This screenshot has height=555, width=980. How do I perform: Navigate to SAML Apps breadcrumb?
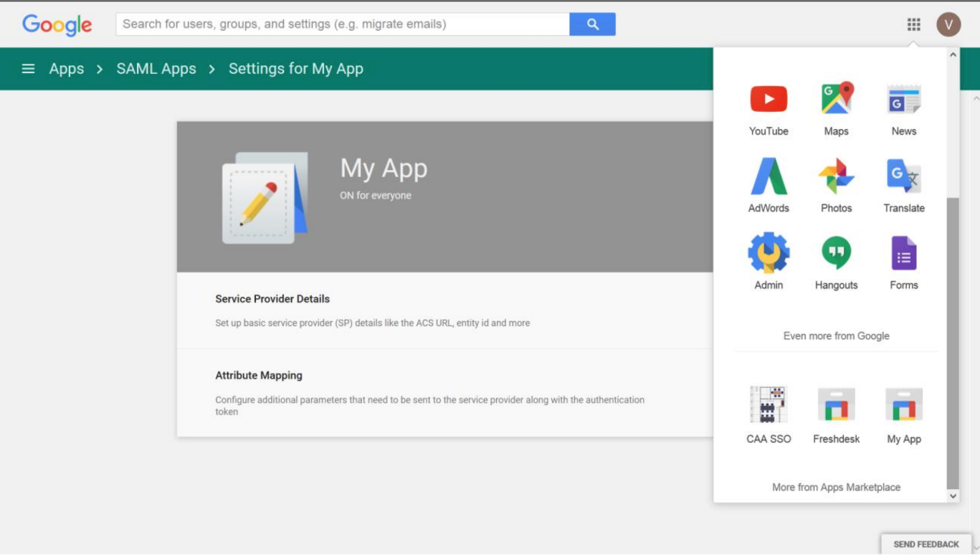[x=156, y=69]
